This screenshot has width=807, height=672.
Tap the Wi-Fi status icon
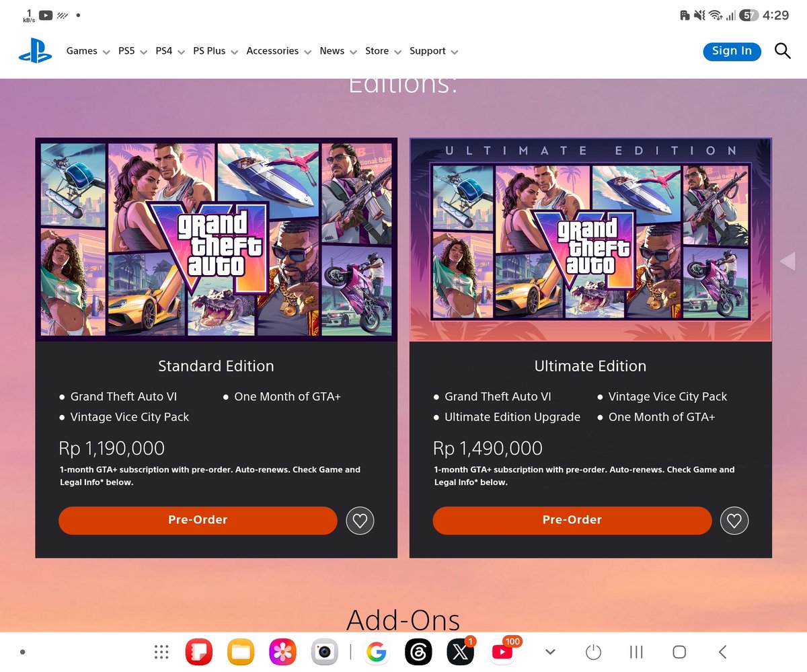pos(716,15)
